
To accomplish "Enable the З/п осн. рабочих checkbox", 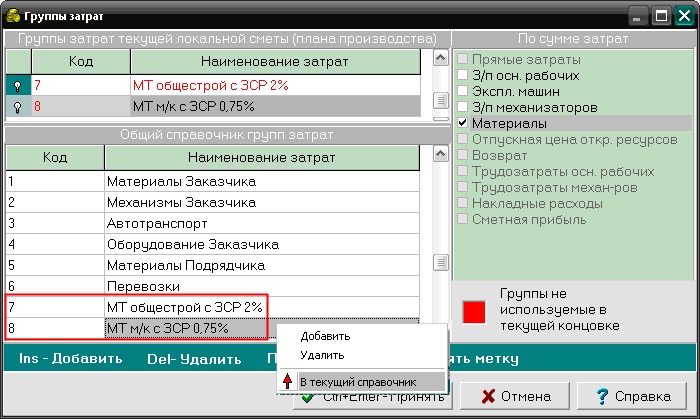I will 462,75.
